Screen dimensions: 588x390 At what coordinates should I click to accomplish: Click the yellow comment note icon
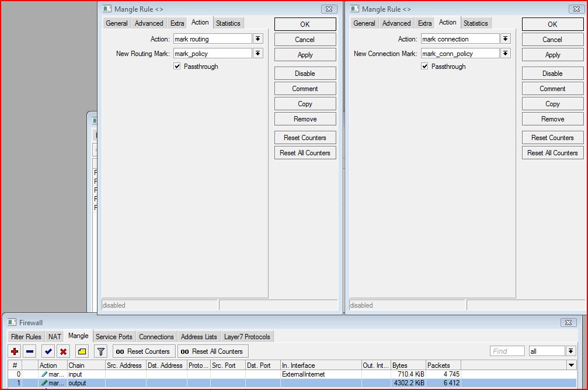click(82, 351)
